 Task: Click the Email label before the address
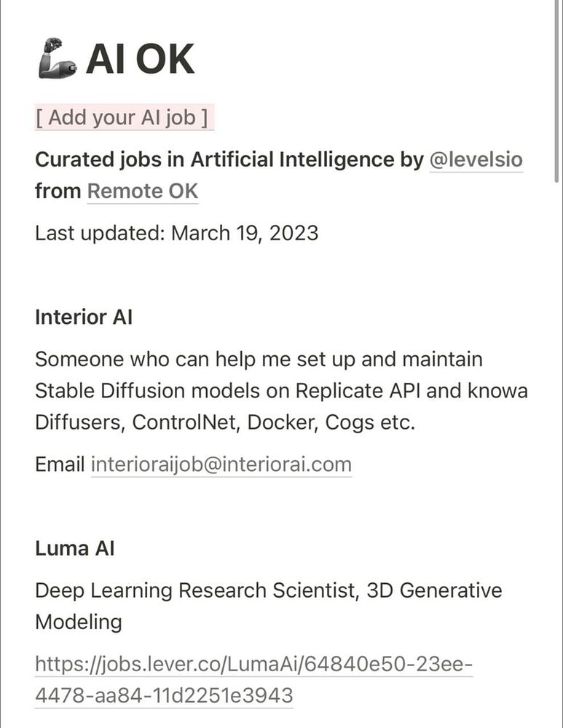click(x=60, y=464)
